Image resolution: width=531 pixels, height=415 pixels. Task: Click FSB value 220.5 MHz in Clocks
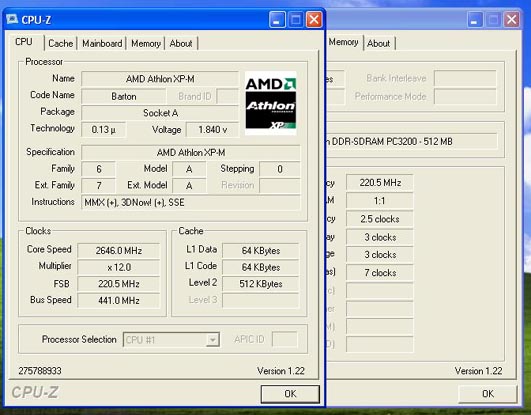pos(119,284)
